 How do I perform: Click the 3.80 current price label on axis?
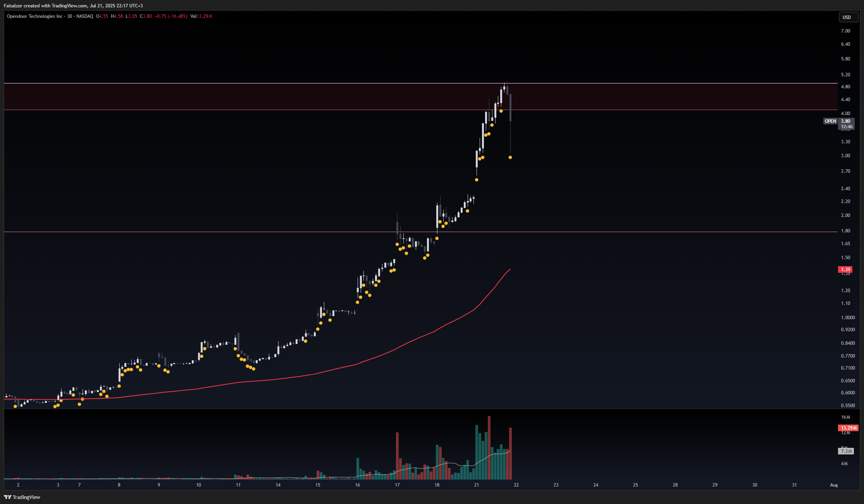coord(846,121)
